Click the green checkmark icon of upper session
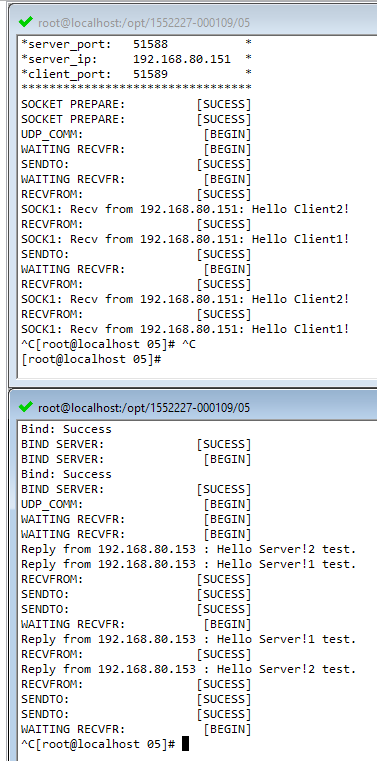The height and width of the screenshot is (761, 377). click(26, 21)
